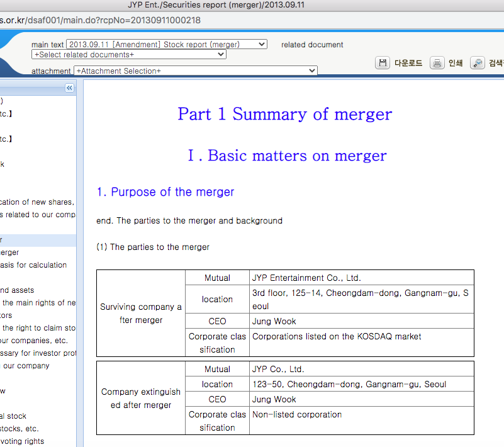
Task: Select sidebar item 'our companies, etc.'
Action: (34, 341)
